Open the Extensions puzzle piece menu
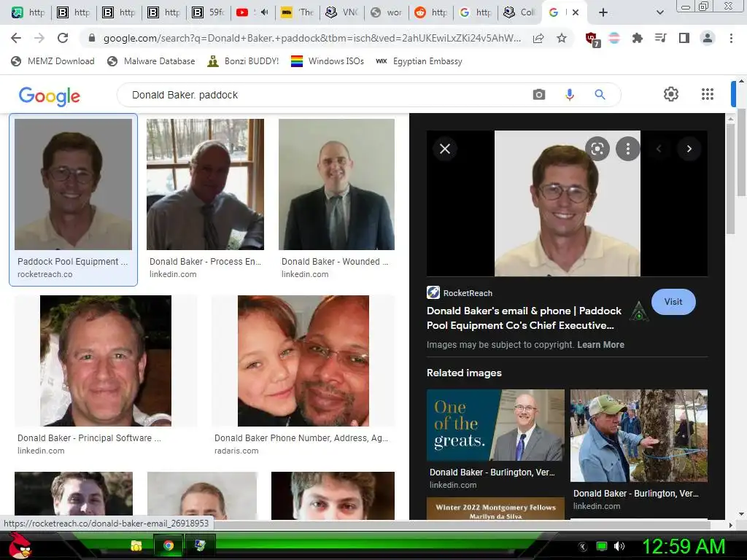Image resolution: width=747 pixels, height=560 pixels. (x=637, y=38)
